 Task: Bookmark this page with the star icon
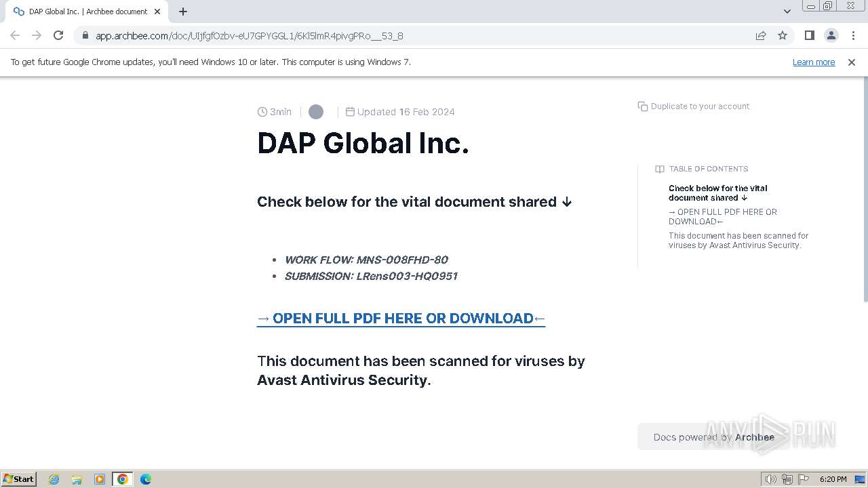coord(783,35)
